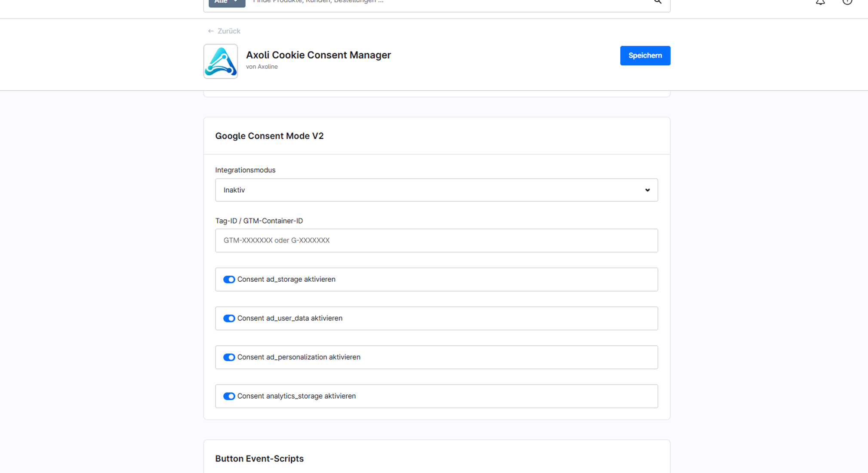This screenshot has width=868, height=473.
Task: Click the von Axoline text
Action: [262, 67]
